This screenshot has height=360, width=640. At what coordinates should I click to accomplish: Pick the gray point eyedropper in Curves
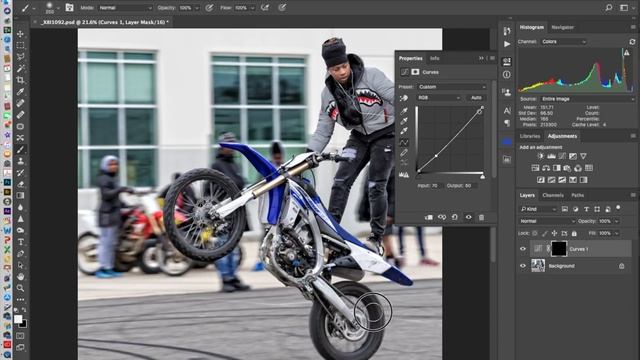(x=404, y=121)
